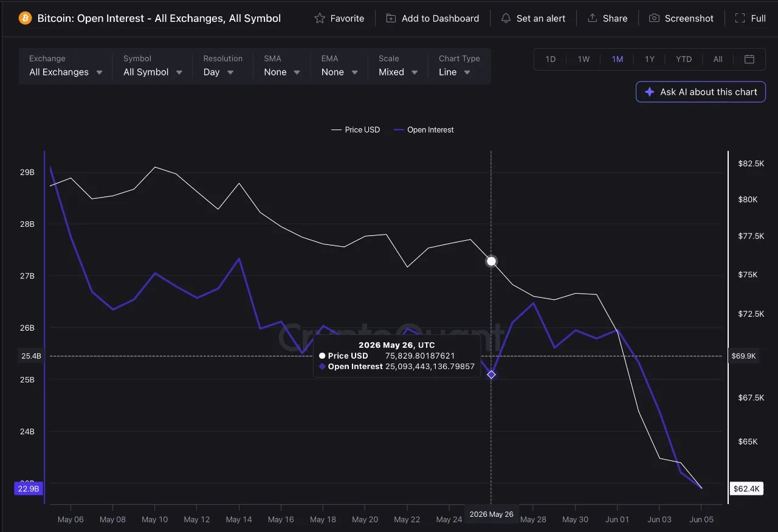Click the 22.9B current value label
This screenshot has width=778, height=532.
coord(29,488)
